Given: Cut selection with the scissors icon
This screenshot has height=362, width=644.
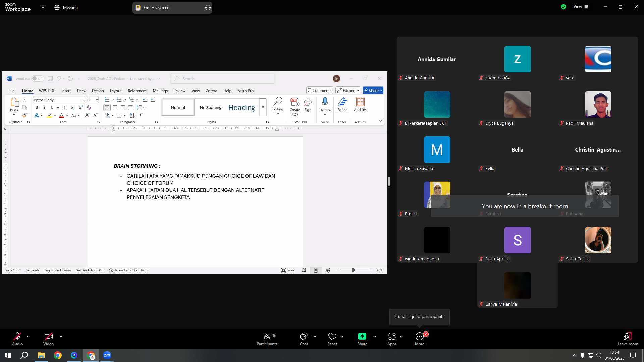Looking at the screenshot, I should pyautogui.click(x=24, y=100).
